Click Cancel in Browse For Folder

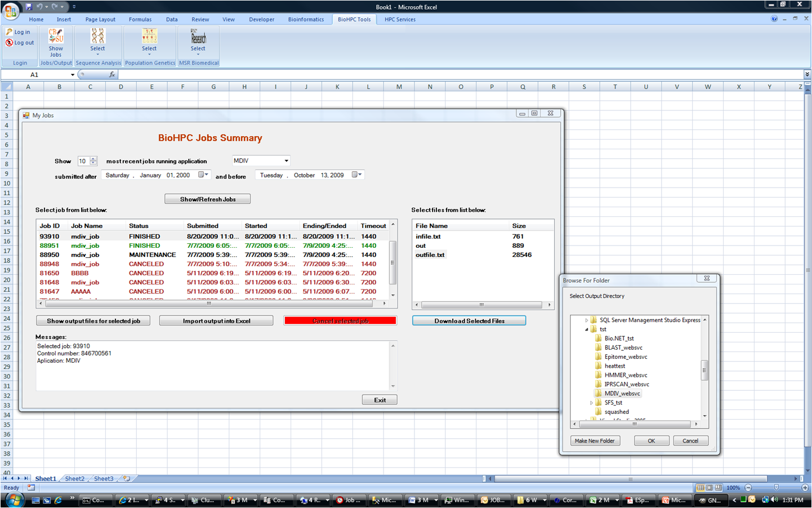[690, 441]
